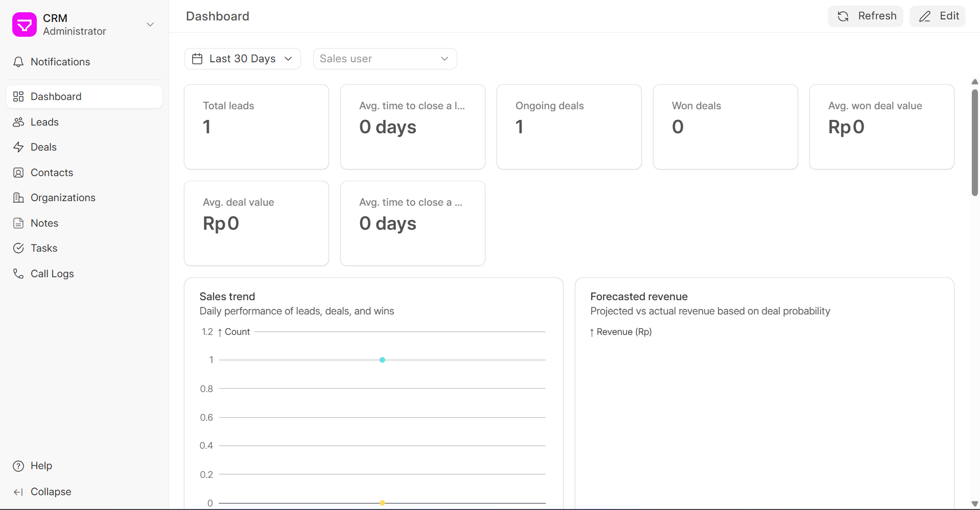Click the cyan data point on Sales trend

(382, 360)
